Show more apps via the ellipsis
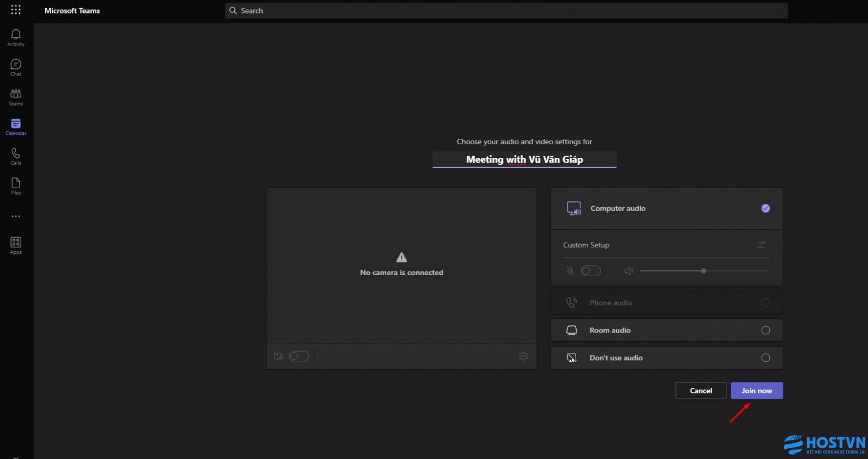This screenshot has height=459, width=868. click(16, 216)
